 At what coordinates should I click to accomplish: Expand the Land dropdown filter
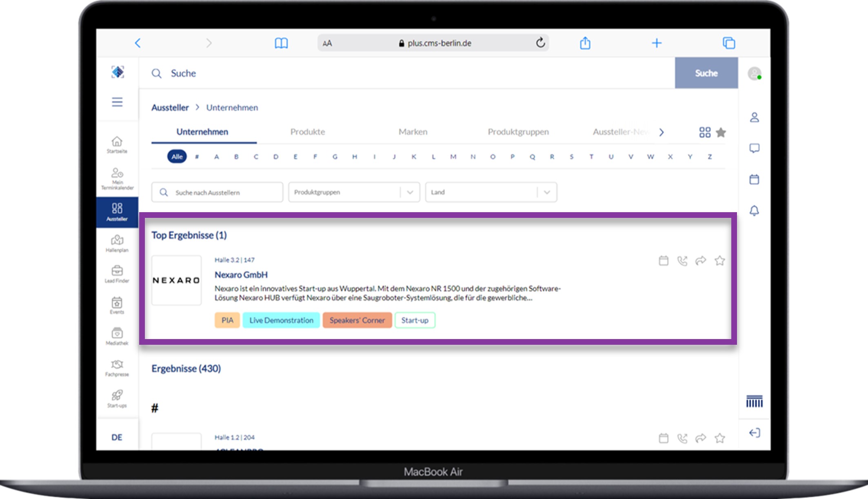pyautogui.click(x=546, y=192)
